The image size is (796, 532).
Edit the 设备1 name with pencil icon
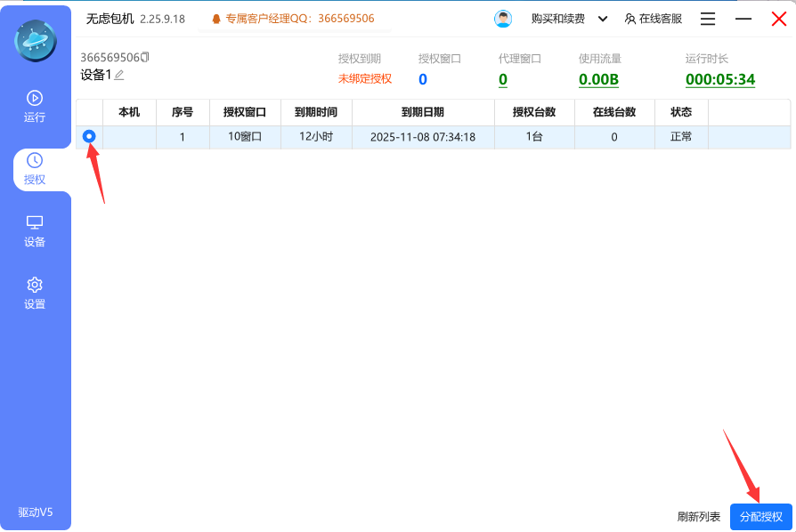point(119,75)
